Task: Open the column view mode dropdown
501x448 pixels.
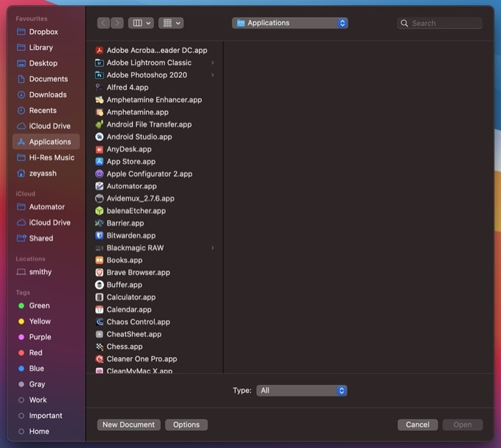Action: [x=141, y=23]
